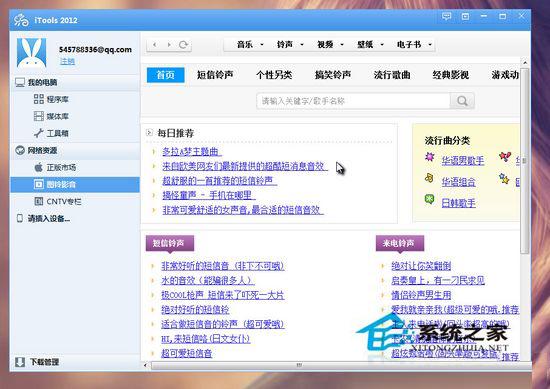
Task: Open 绝对让你笑翻倒 ringtone link
Action: coord(421,266)
